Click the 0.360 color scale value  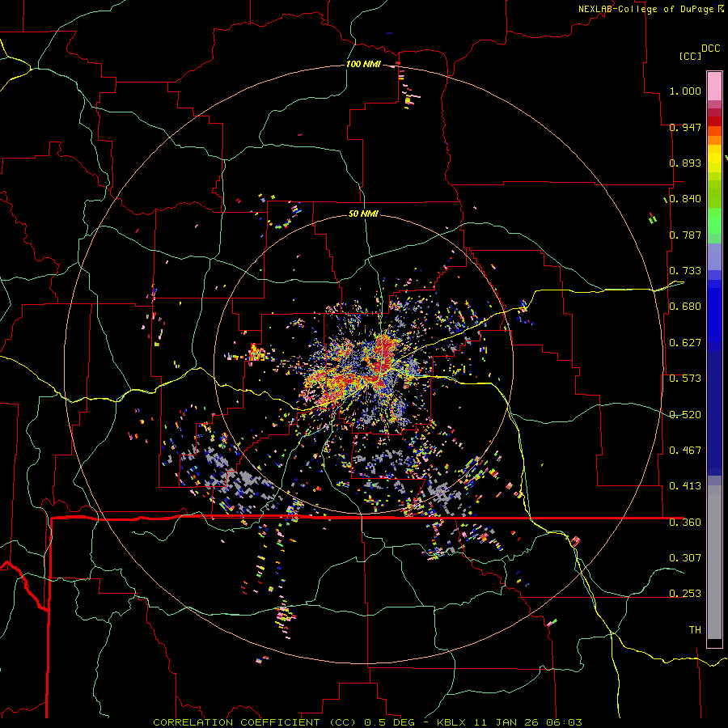685,522
